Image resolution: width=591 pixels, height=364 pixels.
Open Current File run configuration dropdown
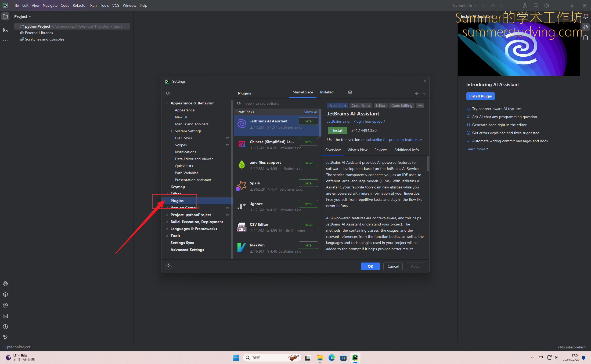464,5
